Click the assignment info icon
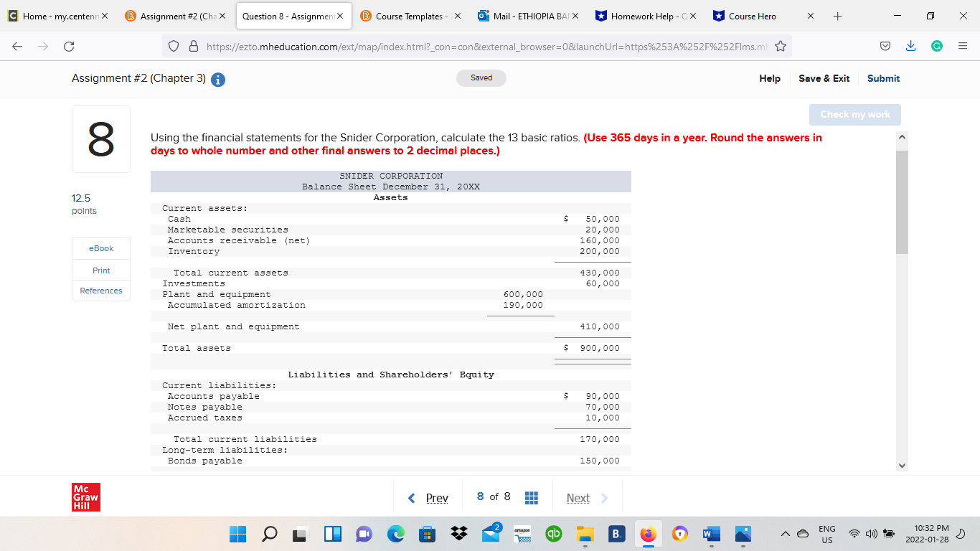 tap(217, 79)
